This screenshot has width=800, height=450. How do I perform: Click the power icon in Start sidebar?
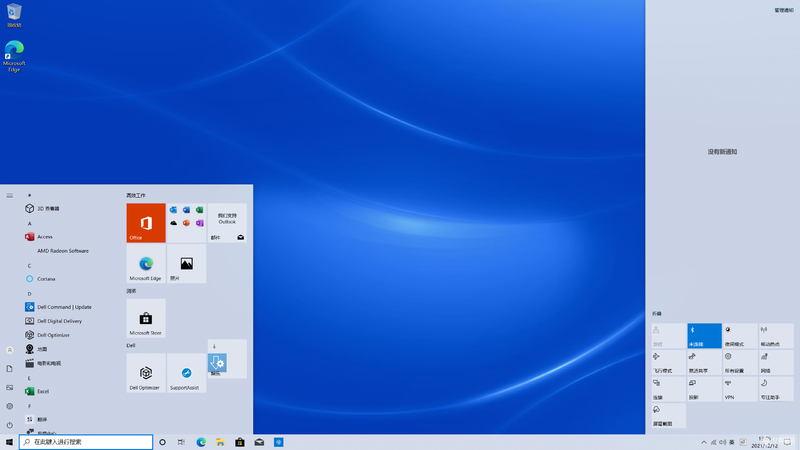9,425
